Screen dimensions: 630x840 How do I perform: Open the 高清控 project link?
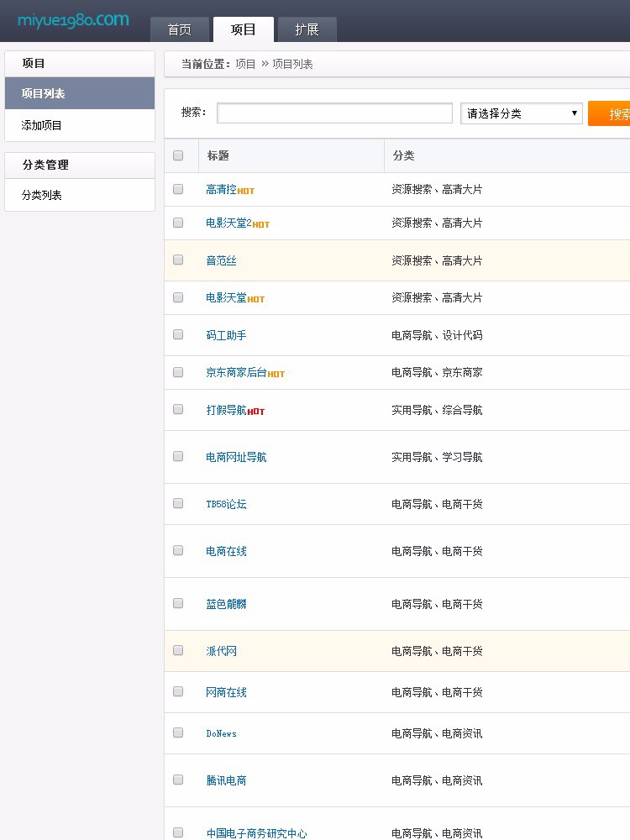click(x=221, y=189)
